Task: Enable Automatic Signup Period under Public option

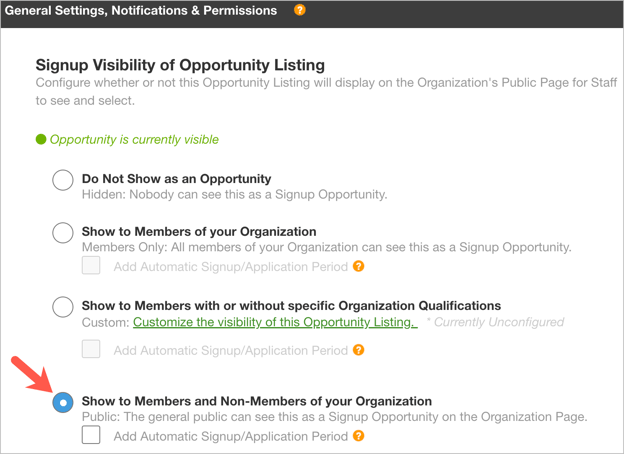Action: 91,435
